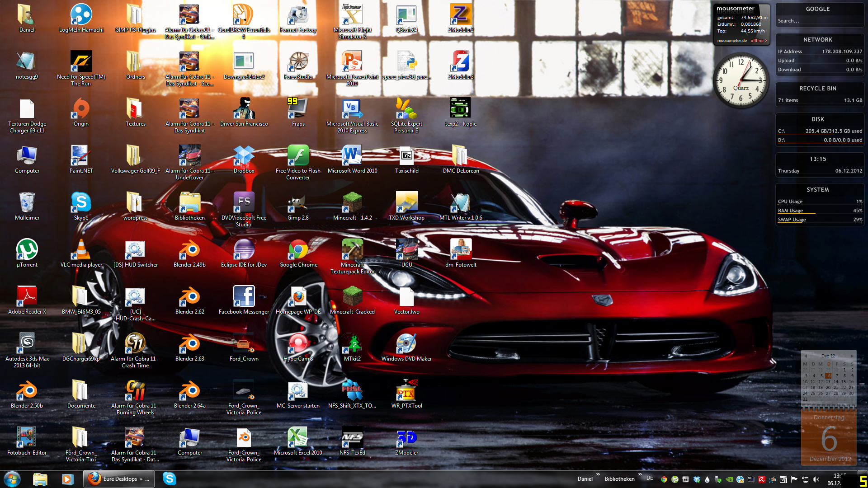This screenshot has width=868, height=488.
Task: Open the Taxischild 7z archive
Action: tap(407, 159)
